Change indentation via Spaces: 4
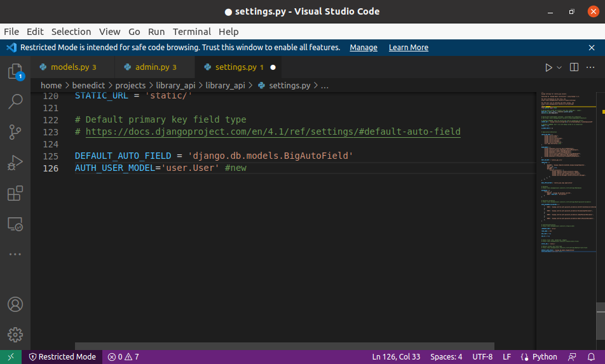This screenshot has height=364, width=605. pos(446,357)
